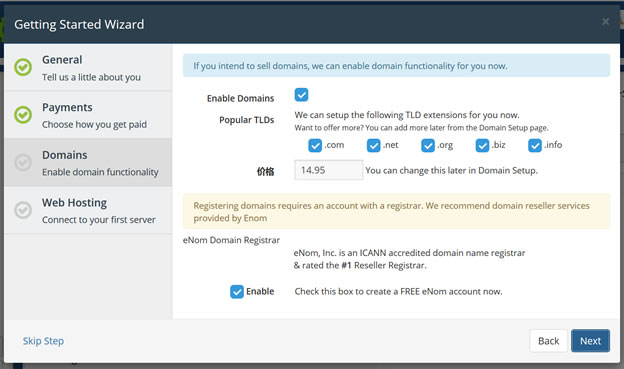Click the 'Enable Domains' label text
This screenshot has width=624, height=369.
[x=240, y=98]
